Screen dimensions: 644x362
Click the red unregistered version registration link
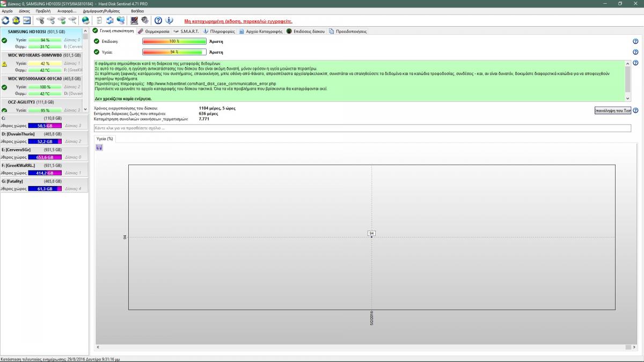coord(238,21)
